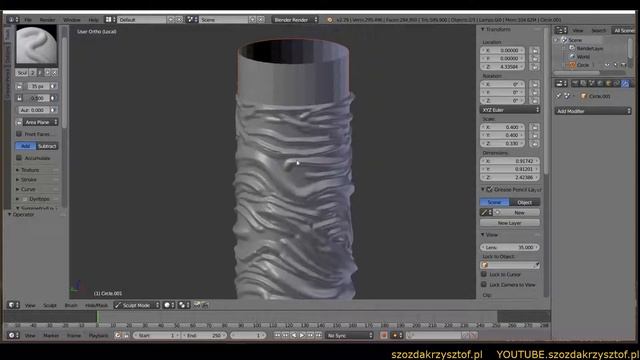Open the timeline Marker menu
This screenshot has height=360, width=640.
[x=51, y=335]
